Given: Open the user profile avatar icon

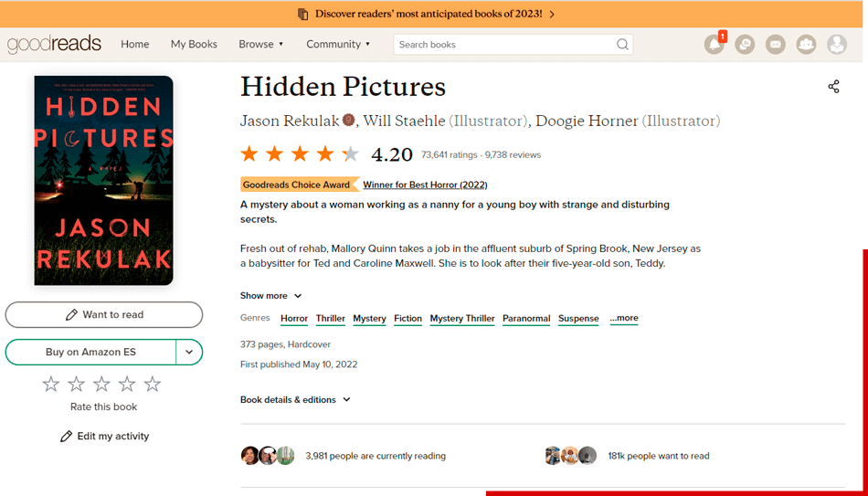Looking at the screenshot, I should pos(836,44).
